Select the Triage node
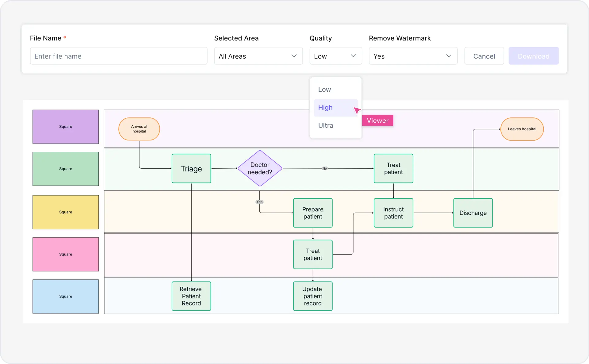The image size is (589, 364). [x=191, y=168]
